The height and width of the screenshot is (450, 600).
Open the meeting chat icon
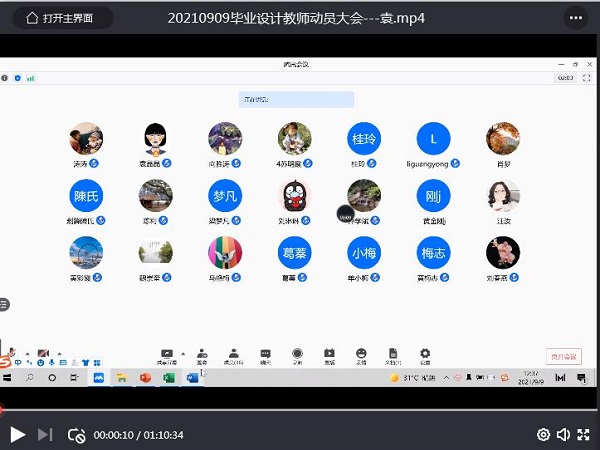266,356
